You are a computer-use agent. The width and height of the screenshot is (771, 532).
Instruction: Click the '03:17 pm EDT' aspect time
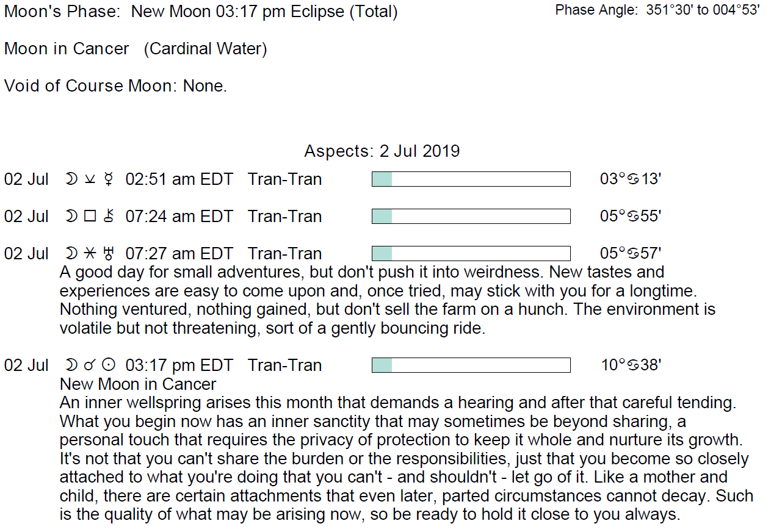(179, 365)
